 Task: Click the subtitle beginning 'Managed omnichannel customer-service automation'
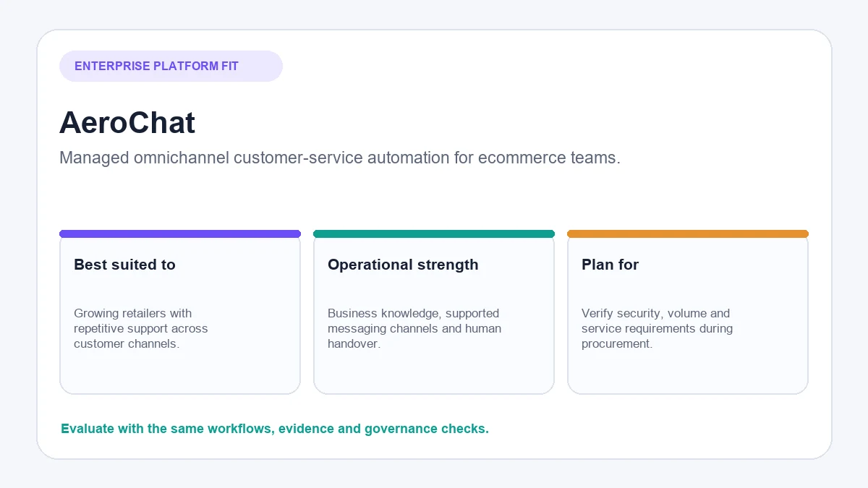(x=340, y=158)
